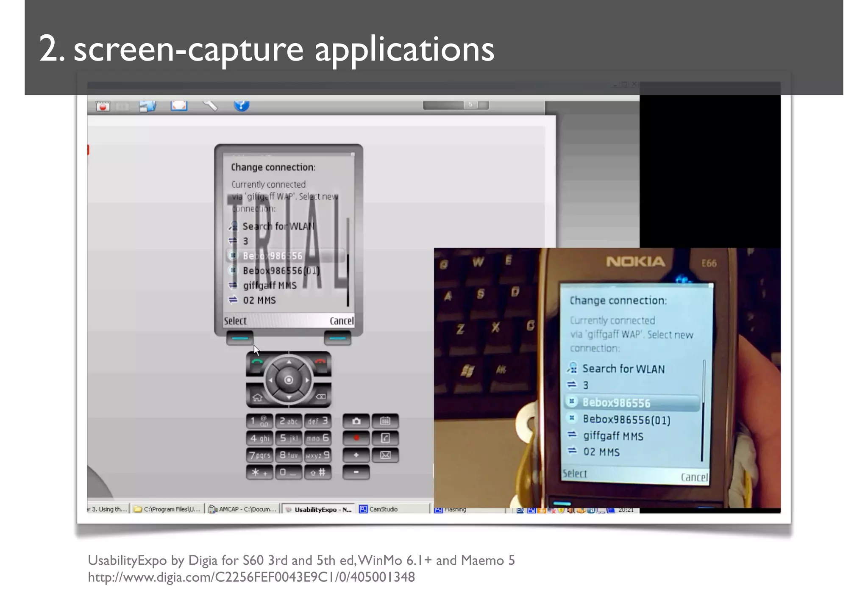Image resolution: width=868 pixels, height=613 pixels.
Task: Switch to CamStudio taskbar window
Action: (393, 509)
